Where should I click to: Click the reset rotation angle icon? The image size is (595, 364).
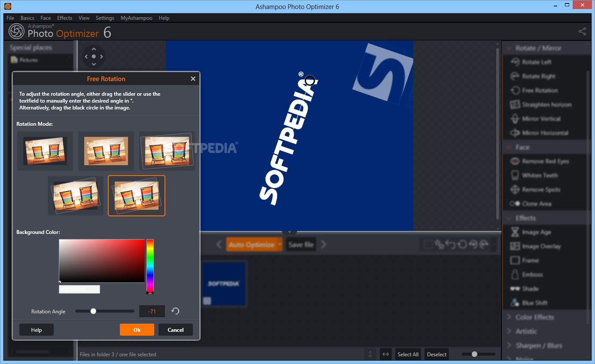175,311
